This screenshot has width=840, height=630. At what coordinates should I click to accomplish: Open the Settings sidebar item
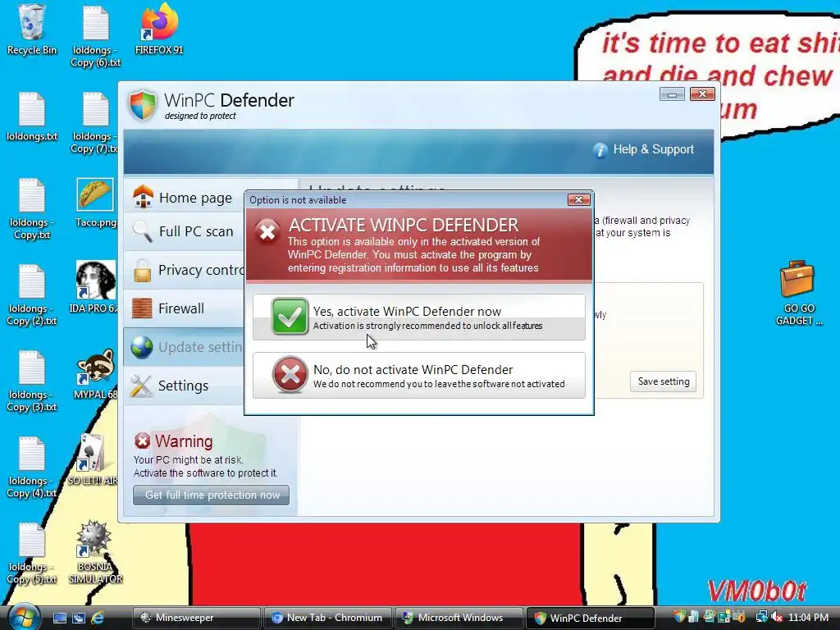click(x=183, y=386)
